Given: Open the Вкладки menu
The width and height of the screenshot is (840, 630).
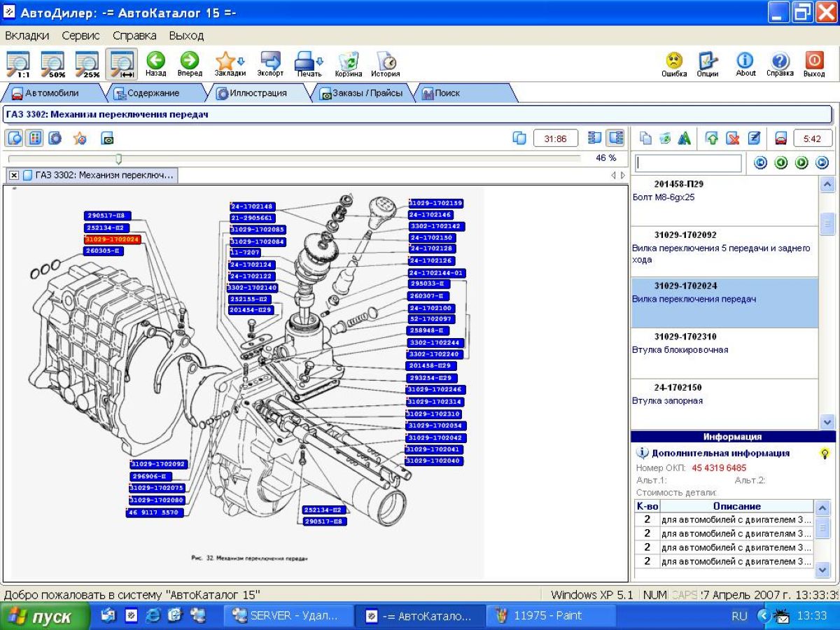Looking at the screenshot, I should point(27,35).
